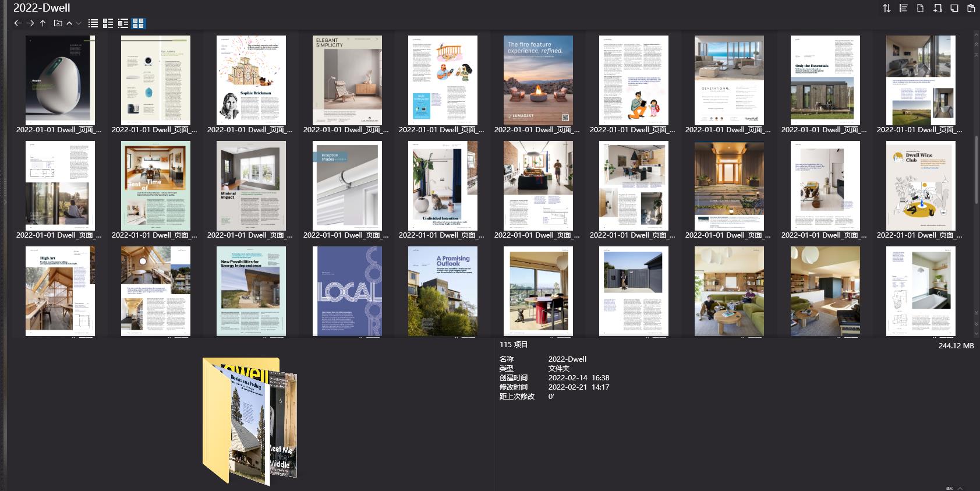Navigate up one folder level
980x491 pixels.
click(x=43, y=23)
